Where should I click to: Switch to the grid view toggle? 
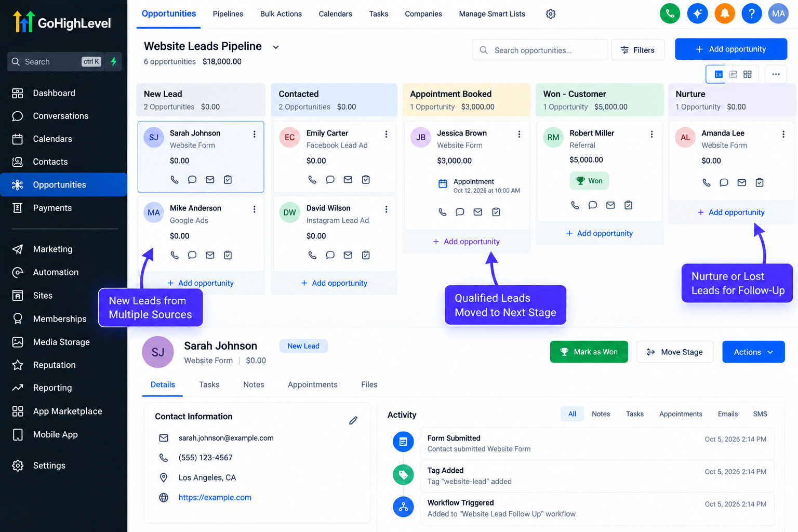[748, 74]
